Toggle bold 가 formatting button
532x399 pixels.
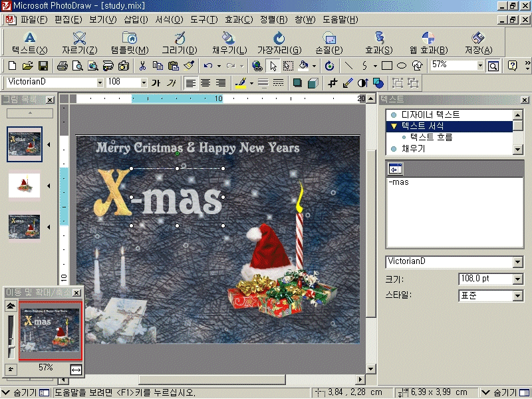[x=156, y=82]
